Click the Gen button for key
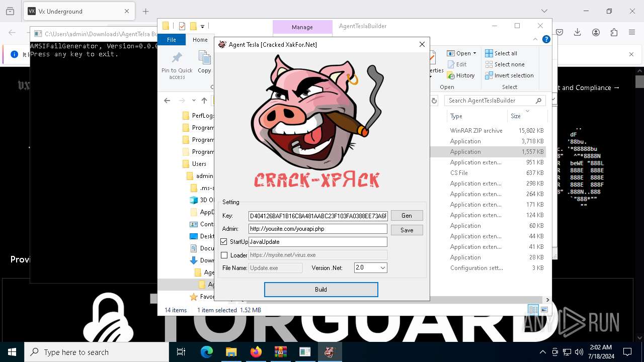Viewport: 644px width, 362px height. pos(407,216)
